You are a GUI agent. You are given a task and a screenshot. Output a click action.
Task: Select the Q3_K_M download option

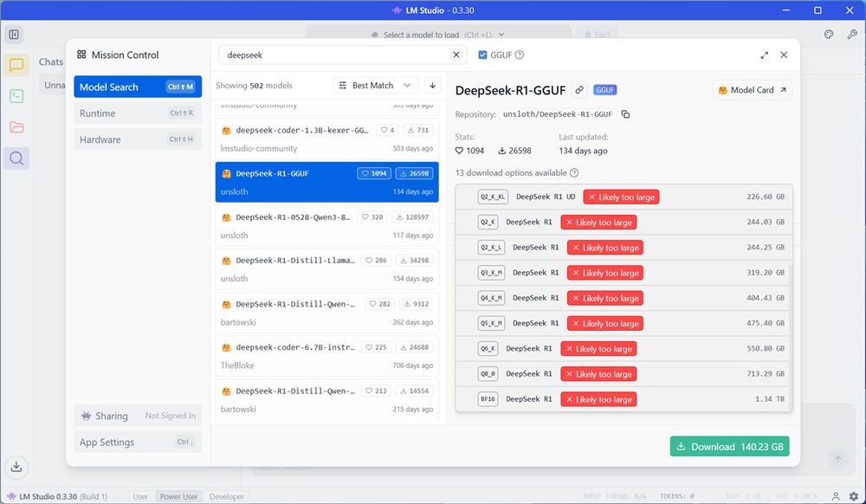[624, 273]
